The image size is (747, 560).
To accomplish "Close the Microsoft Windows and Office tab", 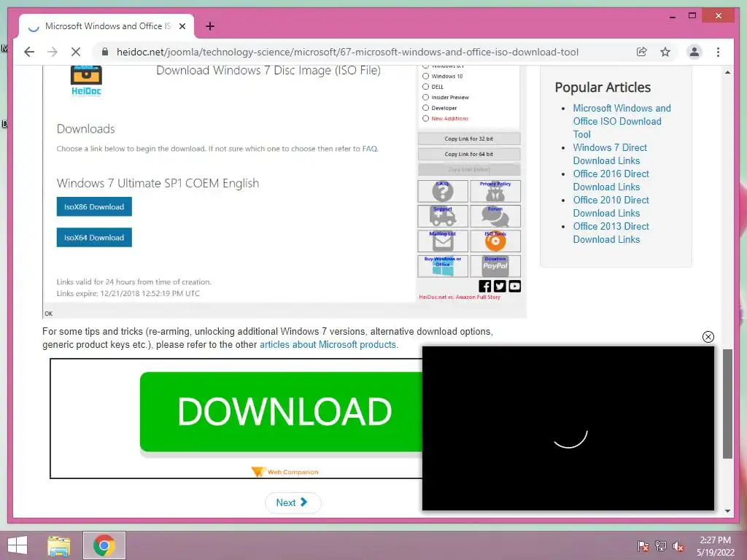I will point(182,26).
